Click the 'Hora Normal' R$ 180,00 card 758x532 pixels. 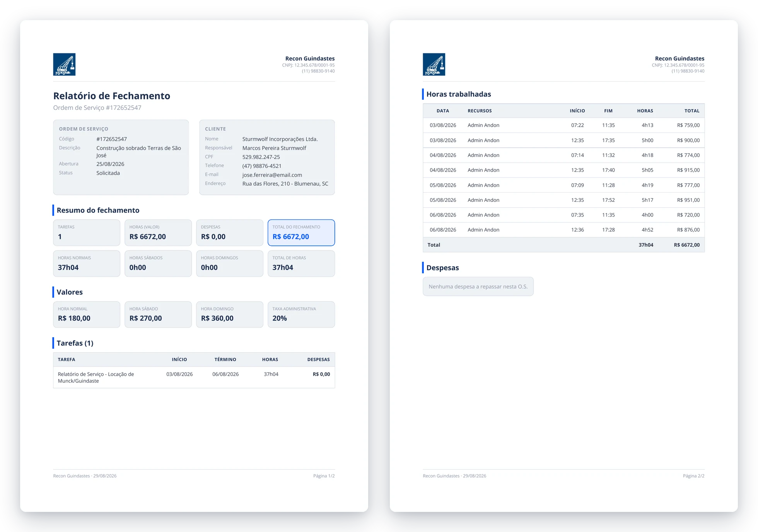[x=87, y=314]
